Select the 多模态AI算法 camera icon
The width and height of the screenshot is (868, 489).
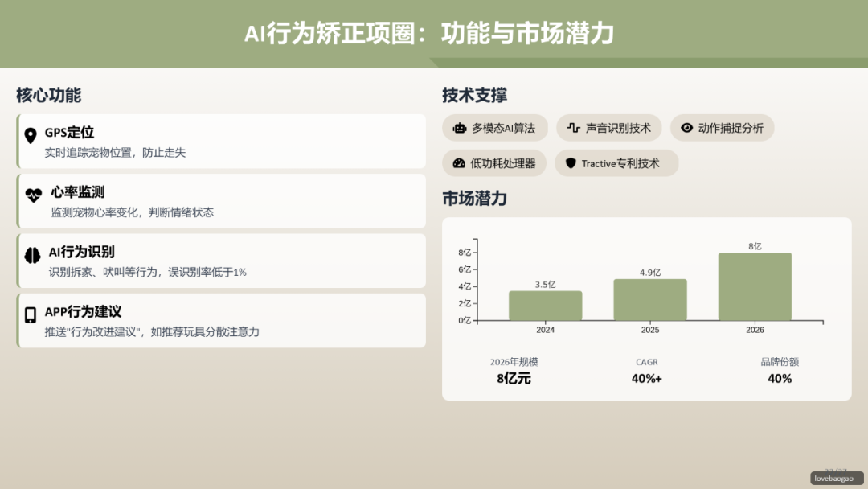457,127
